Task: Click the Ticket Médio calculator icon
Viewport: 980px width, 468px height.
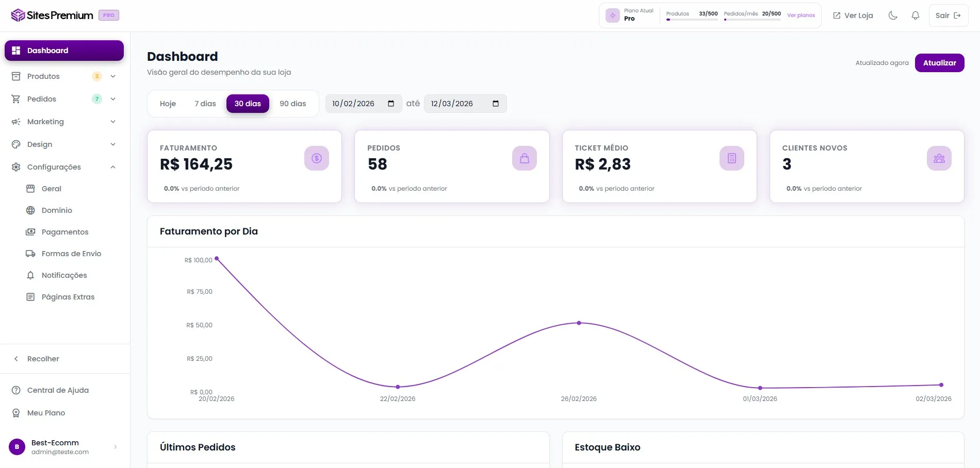Action: tap(731, 158)
